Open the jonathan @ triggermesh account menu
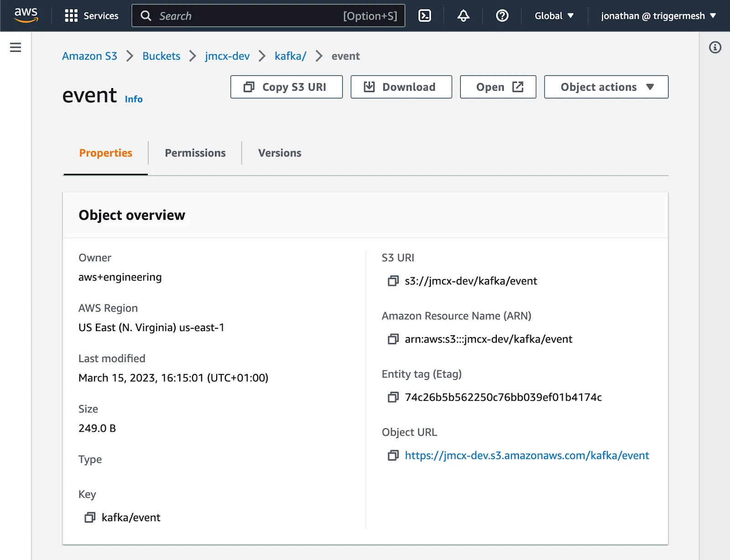730x560 pixels. (658, 16)
